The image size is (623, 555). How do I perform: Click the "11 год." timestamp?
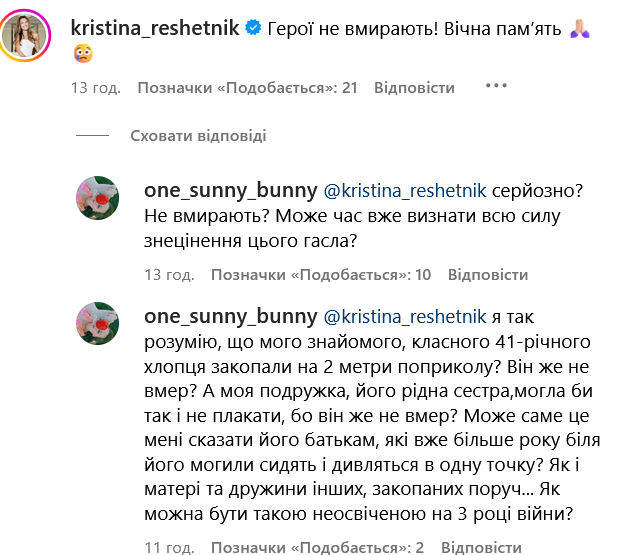point(167,547)
